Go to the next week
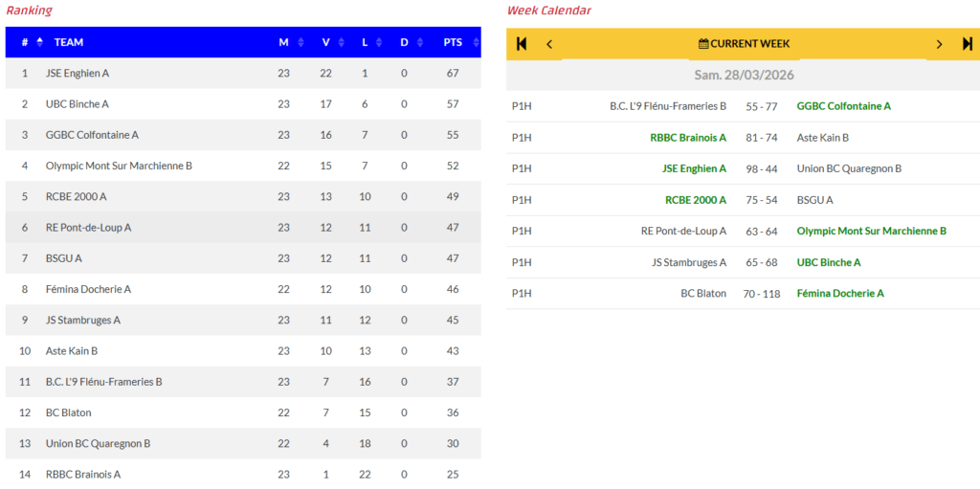Image resolution: width=980 pixels, height=489 pixels. (939, 44)
